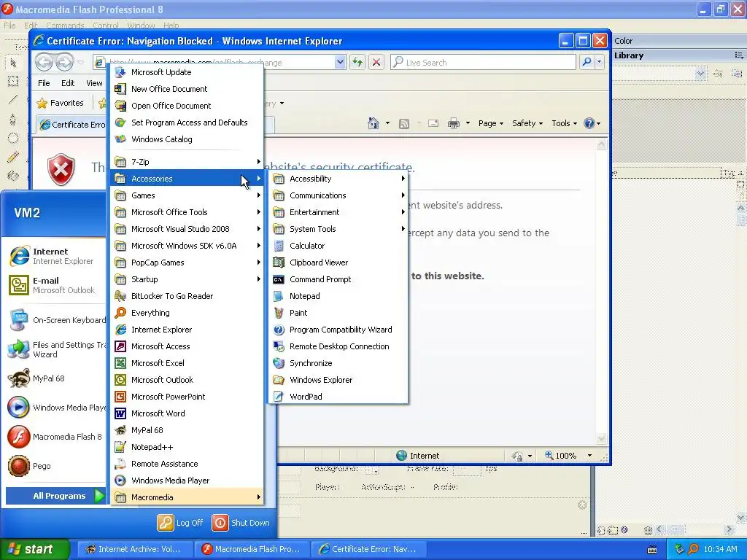Open IE address bar dropdown
The width and height of the screenshot is (747, 560).
coord(340,62)
